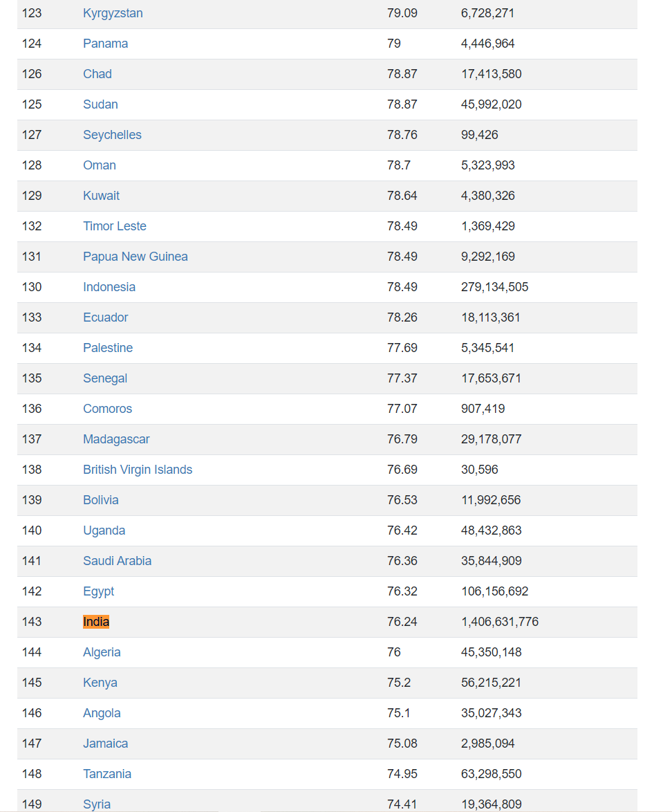Open the Madagascar link

116,439
